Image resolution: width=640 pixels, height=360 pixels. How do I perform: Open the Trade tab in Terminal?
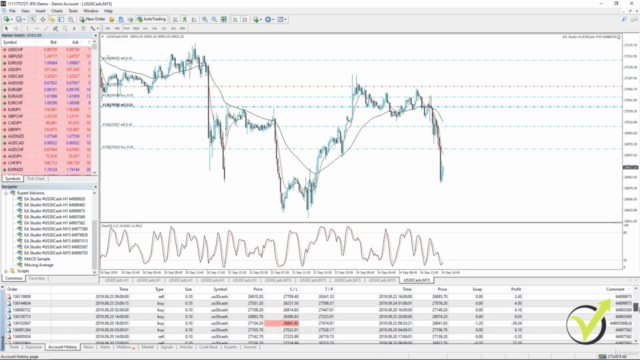[x=14, y=347]
